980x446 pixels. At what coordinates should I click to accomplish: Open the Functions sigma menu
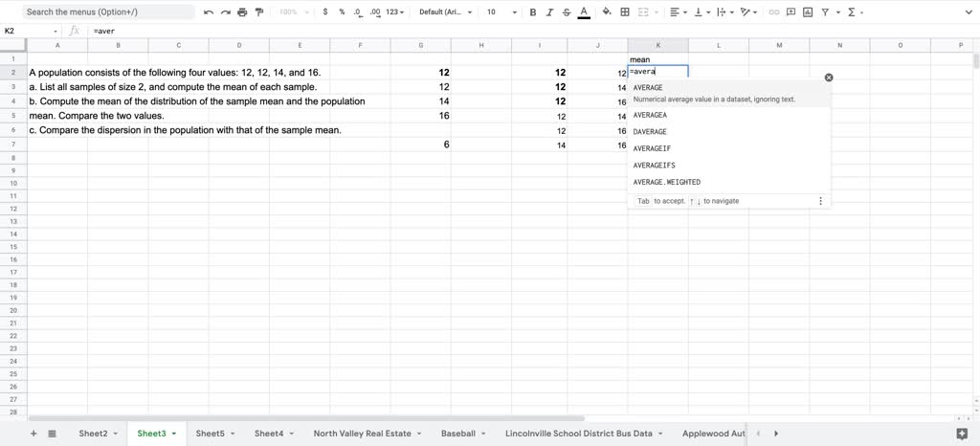[x=854, y=12]
